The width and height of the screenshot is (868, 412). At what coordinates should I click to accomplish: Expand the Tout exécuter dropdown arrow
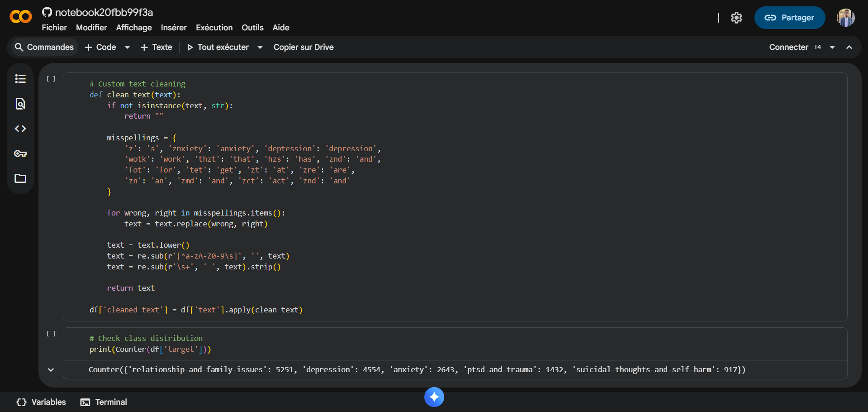[260, 47]
